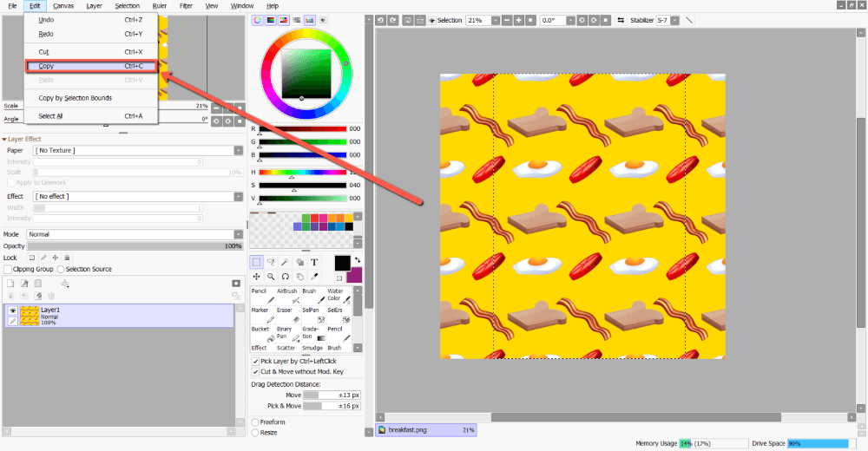Toggle the RGB slider panel

click(x=271, y=21)
